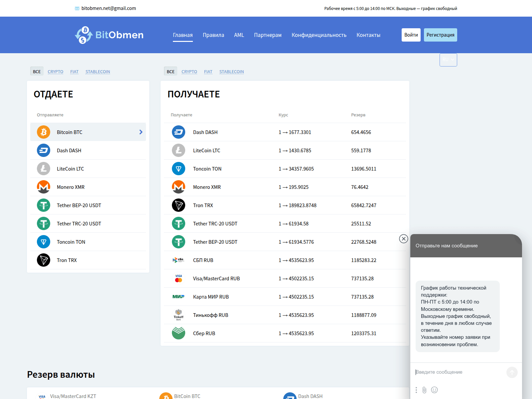Click the Dash icon in the Отдаете list

pos(44,150)
